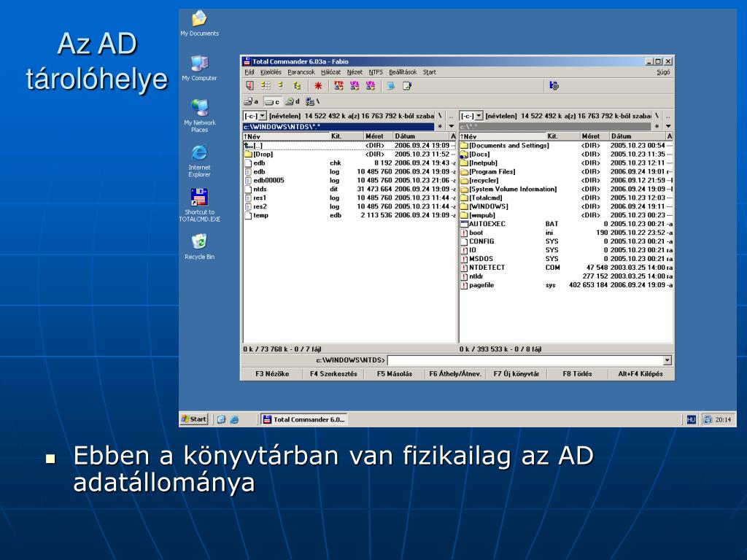Click the F7 Új könyvtár button
747x560 pixels.
[516, 374]
